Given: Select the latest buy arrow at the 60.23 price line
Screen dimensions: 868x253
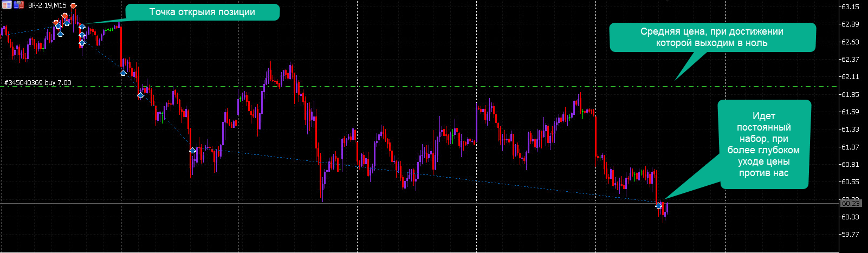Looking at the screenshot, I should (x=659, y=205).
